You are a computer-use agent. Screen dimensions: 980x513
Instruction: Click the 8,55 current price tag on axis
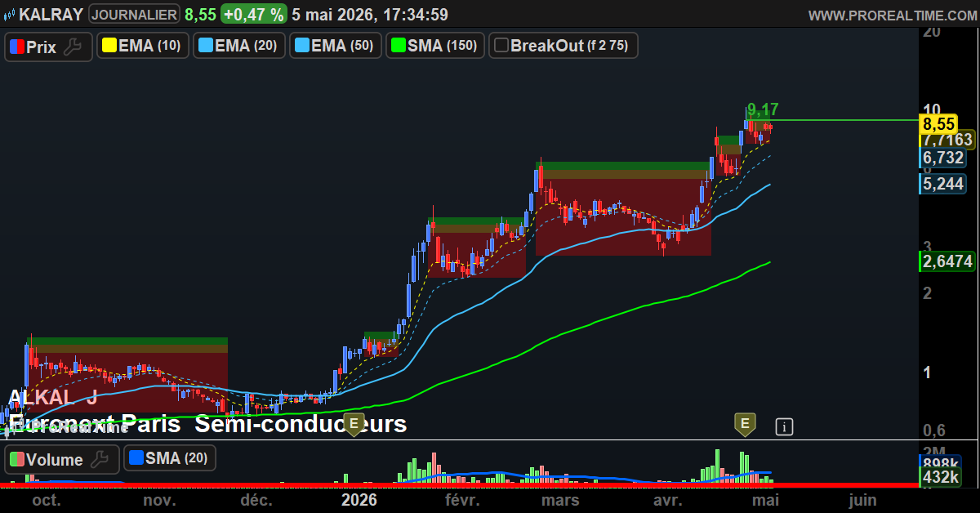pyautogui.click(x=938, y=124)
